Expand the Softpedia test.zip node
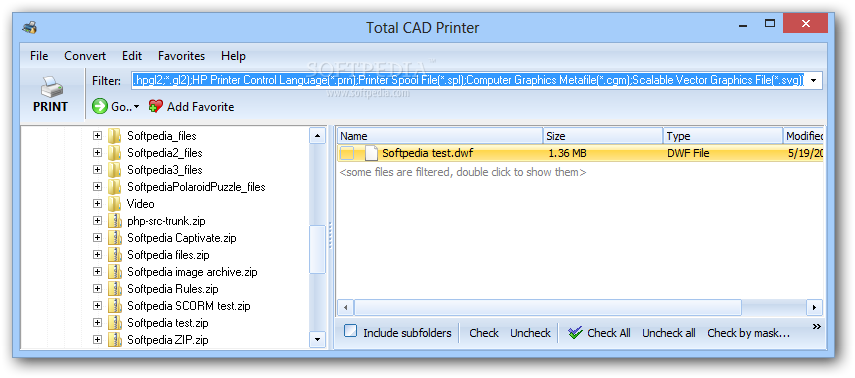Screen dimensions: 855x378 97,323
